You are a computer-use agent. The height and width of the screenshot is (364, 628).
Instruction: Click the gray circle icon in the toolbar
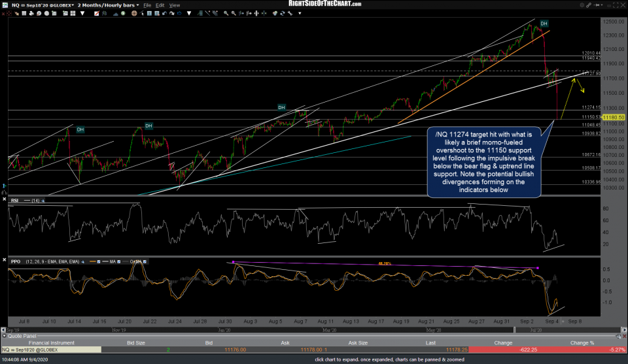(x=46, y=13)
